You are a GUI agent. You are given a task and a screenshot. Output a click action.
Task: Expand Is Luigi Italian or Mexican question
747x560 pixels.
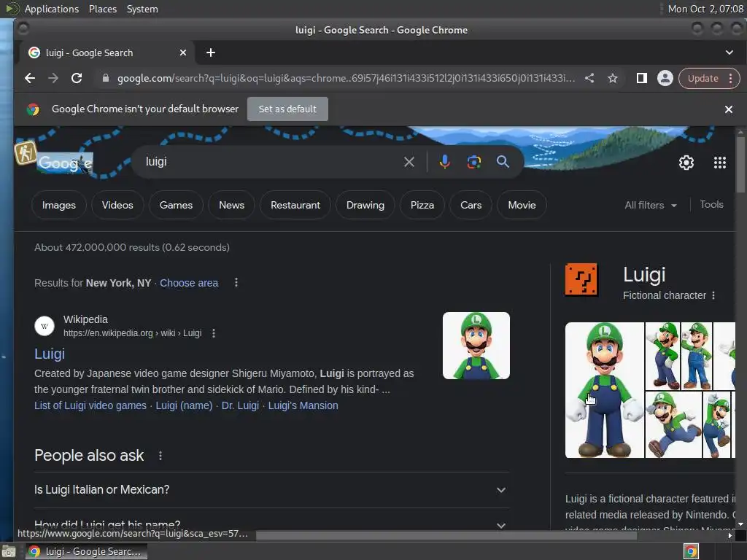(x=271, y=490)
